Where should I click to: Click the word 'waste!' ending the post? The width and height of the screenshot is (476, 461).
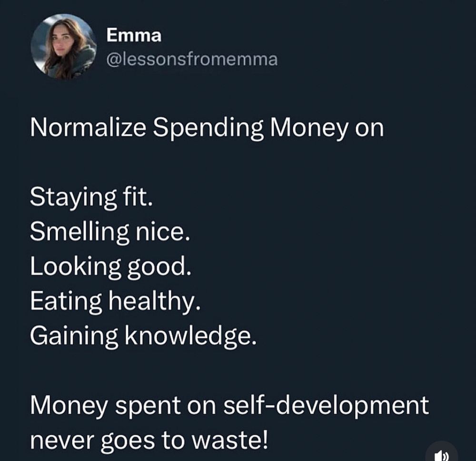[231, 441]
